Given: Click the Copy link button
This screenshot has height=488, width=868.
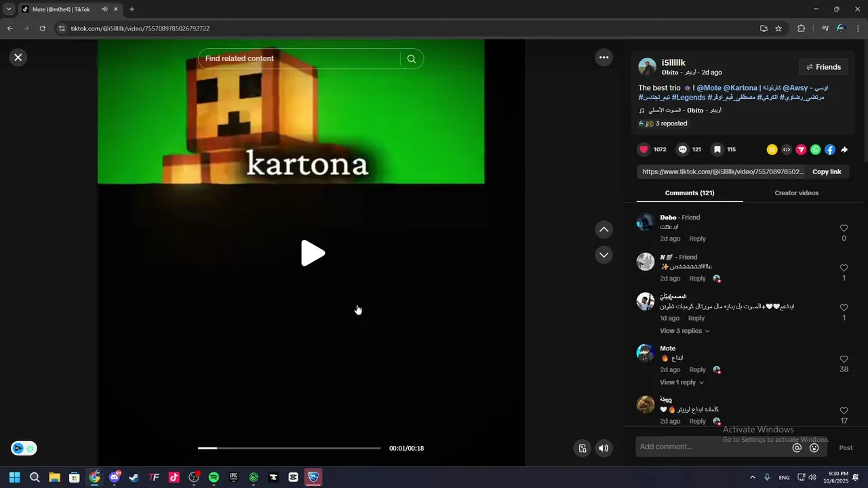Looking at the screenshot, I should click(x=827, y=172).
